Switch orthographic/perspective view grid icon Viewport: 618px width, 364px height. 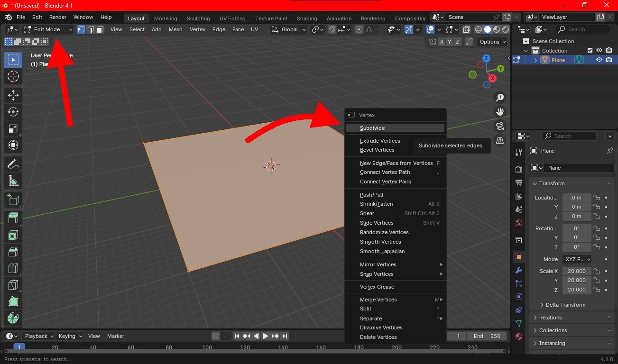[x=499, y=140]
